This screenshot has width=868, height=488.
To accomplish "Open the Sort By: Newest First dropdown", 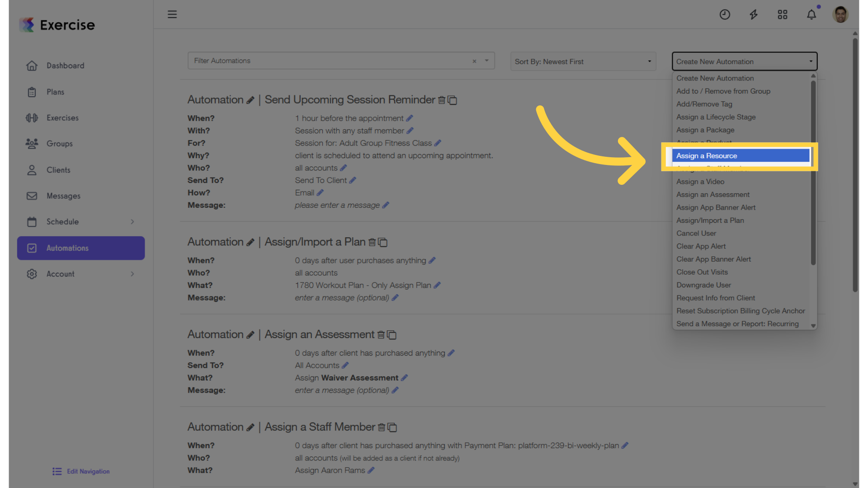I will [583, 61].
